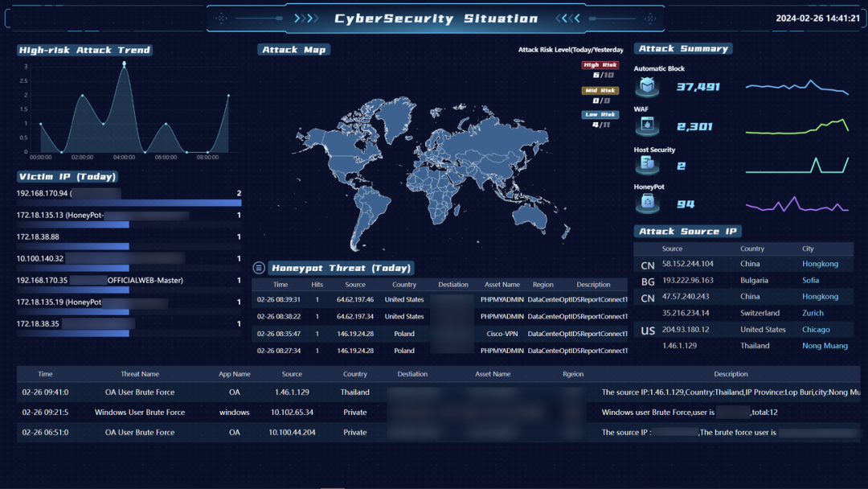Screen dimensions: 868x489
Task: Click the WAF firewall icon
Action: pyautogui.click(x=647, y=126)
